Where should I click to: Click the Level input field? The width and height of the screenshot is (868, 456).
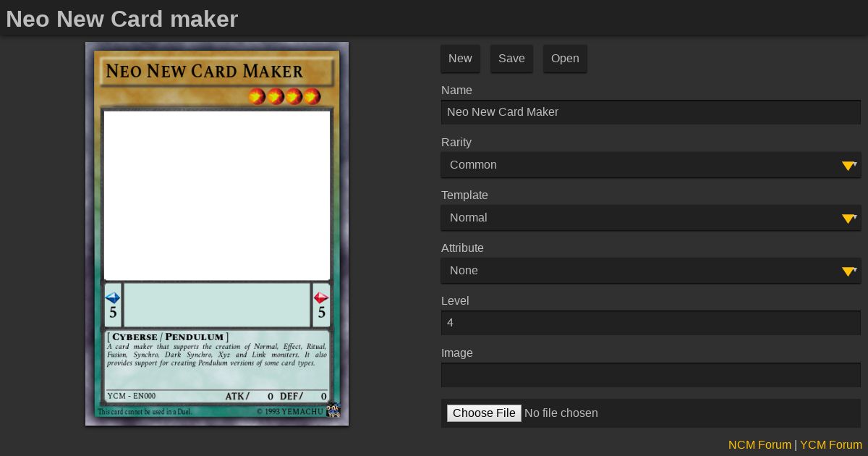click(651, 323)
